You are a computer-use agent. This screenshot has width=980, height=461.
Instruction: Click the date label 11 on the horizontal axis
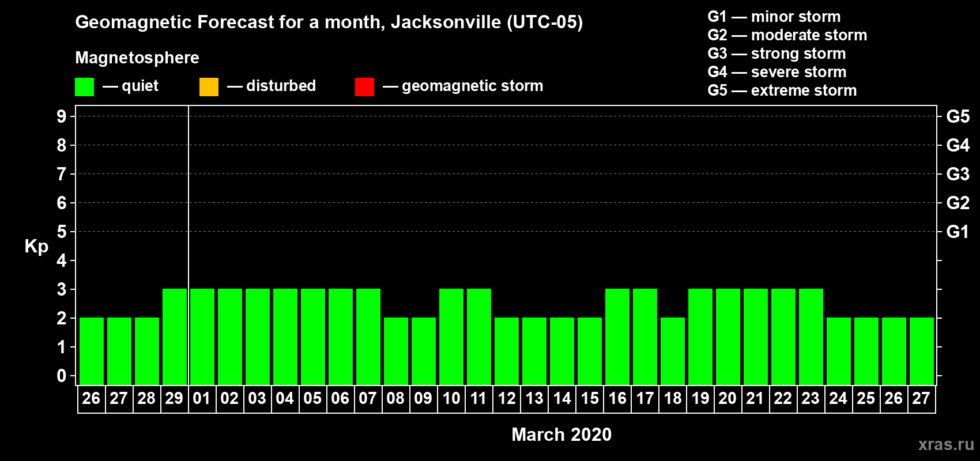tap(478, 399)
